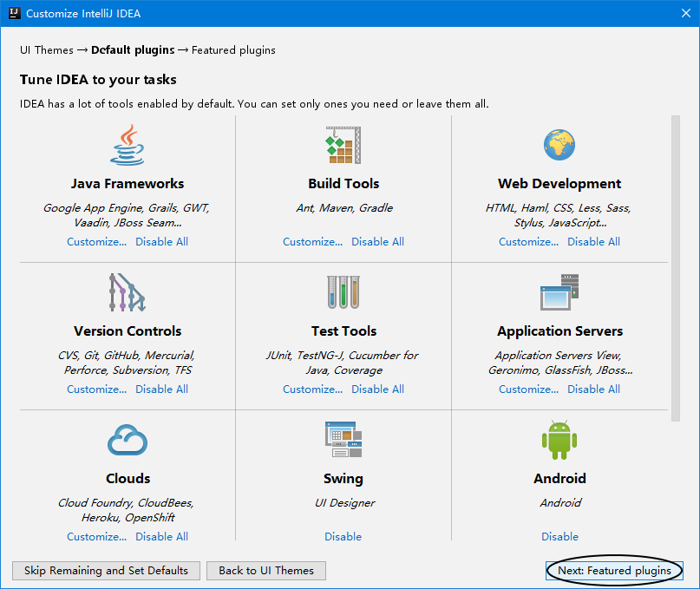
Task: Click the Test Tools test tubes icon
Action: coord(343,292)
